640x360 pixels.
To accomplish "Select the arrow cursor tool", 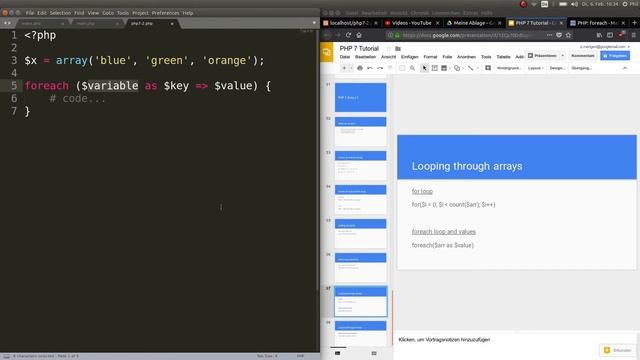I will coord(424,68).
